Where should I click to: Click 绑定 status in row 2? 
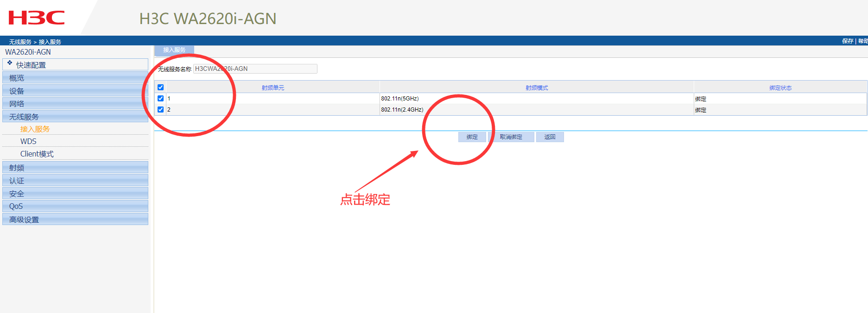[701, 110]
